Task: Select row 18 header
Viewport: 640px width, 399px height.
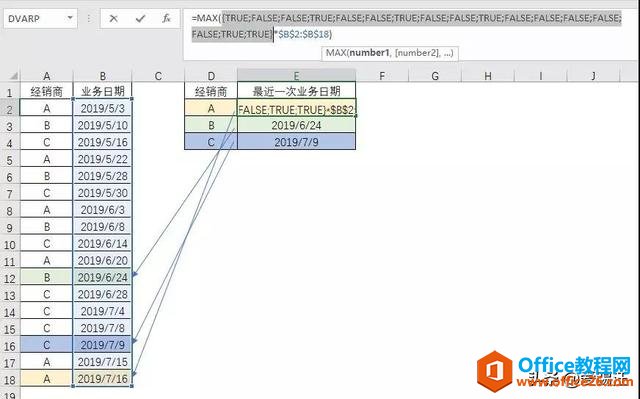Action: tap(9, 379)
